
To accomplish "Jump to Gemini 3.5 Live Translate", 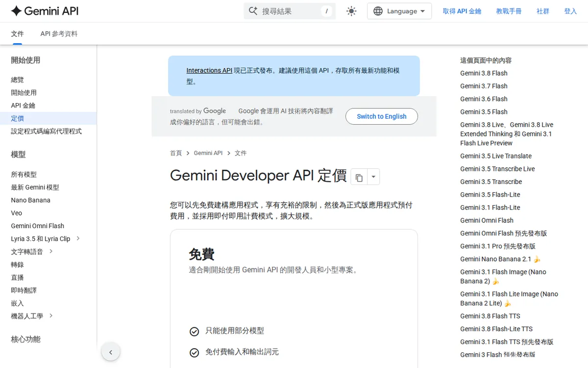I will tap(496, 156).
